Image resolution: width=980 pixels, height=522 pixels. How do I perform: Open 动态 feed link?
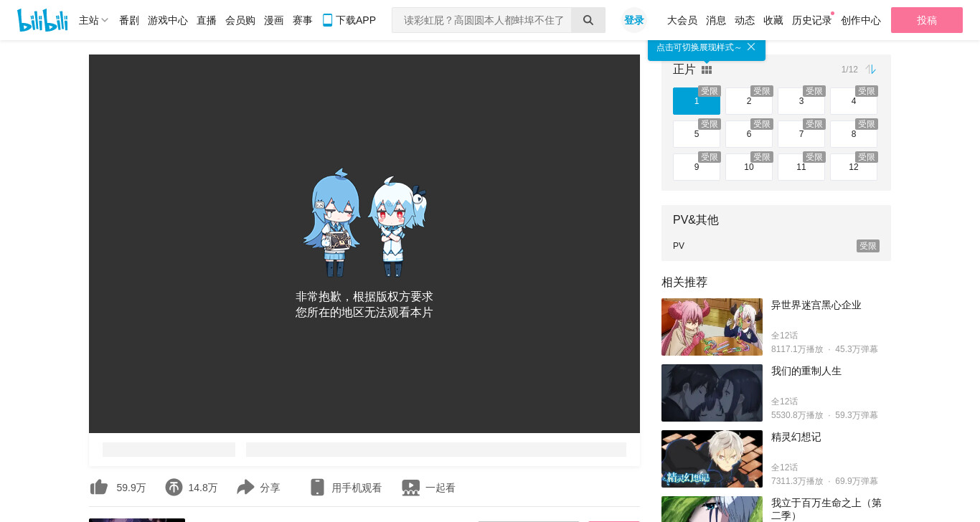tap(745, 20)
